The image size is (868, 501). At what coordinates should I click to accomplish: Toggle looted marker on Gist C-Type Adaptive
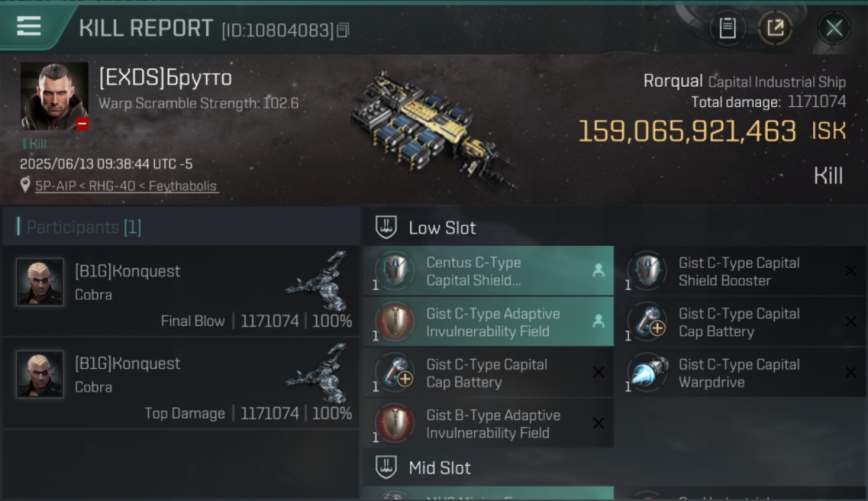598,321
